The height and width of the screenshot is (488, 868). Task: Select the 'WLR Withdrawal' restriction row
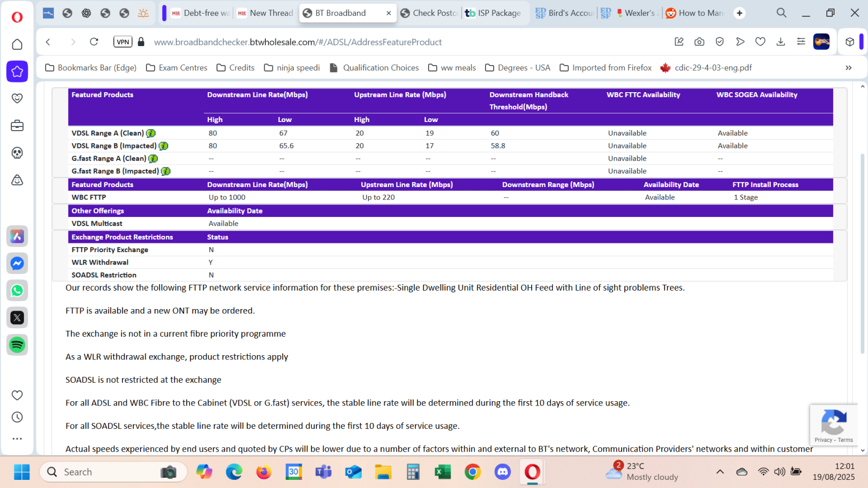coord(100,262)
